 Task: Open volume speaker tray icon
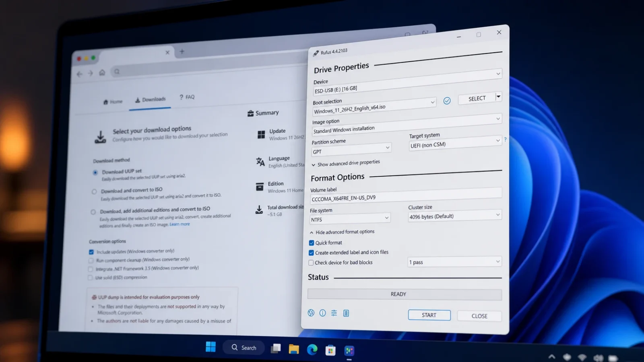[598, 358]
